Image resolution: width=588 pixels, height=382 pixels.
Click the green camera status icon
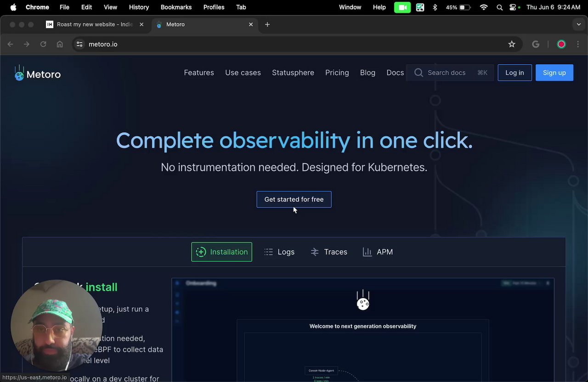[x=402, y=7]
